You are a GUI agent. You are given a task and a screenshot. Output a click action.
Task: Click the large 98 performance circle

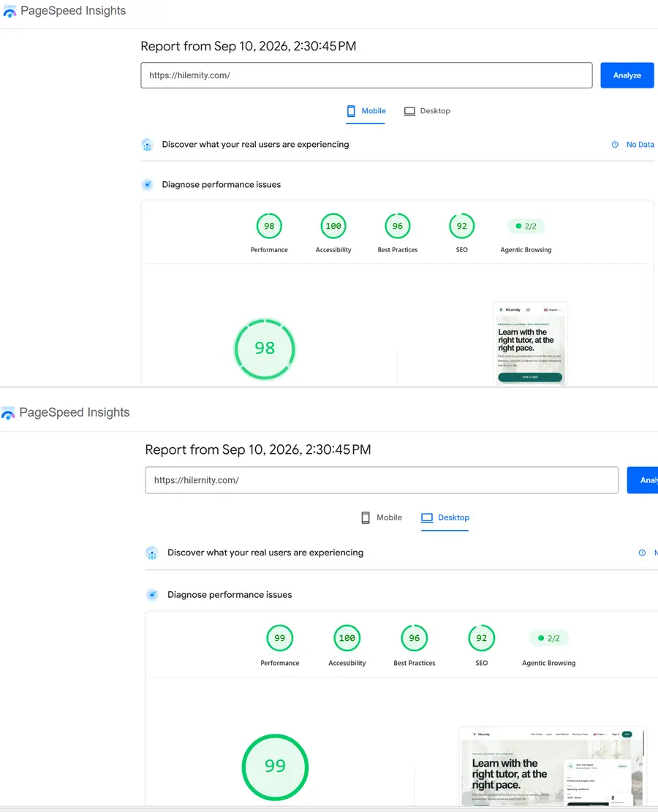265,349
